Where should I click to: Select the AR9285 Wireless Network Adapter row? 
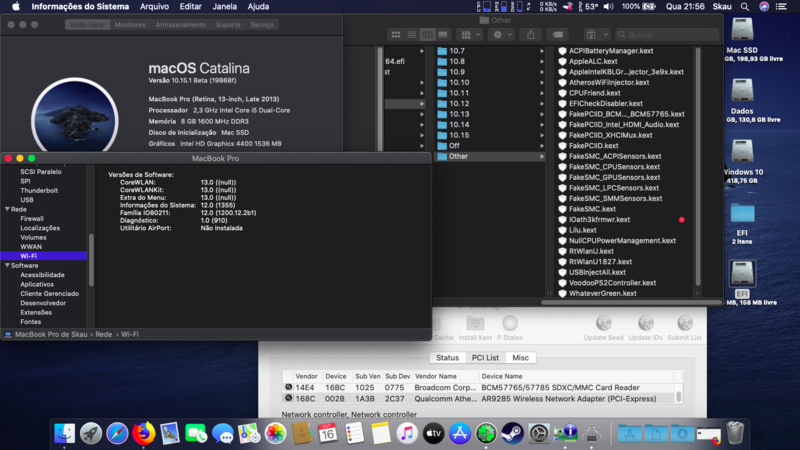point(480,398)
